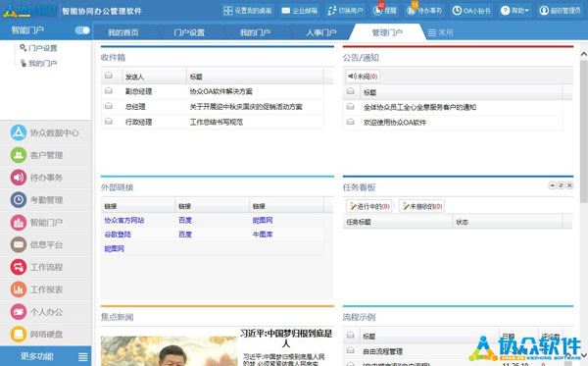Open notice 欢迎使用协众OA软件
Screen dimensions: 588x366
(x=395, y=123)
